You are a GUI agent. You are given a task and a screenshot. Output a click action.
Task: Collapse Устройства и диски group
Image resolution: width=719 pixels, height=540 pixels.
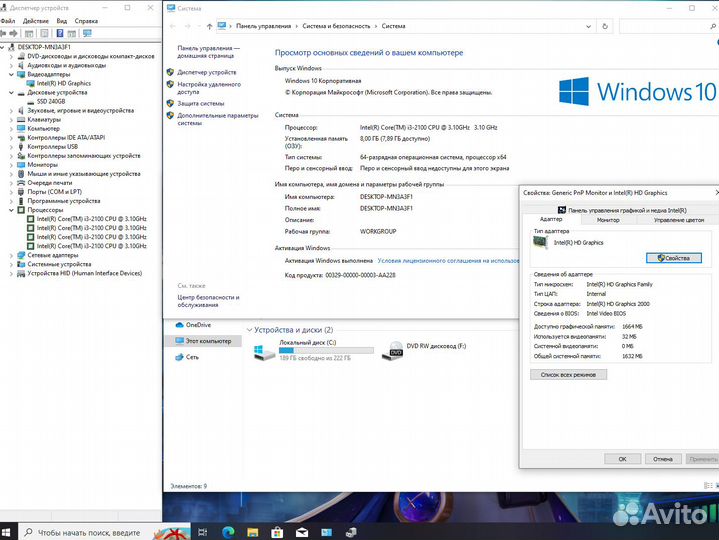tap(249, 330)
